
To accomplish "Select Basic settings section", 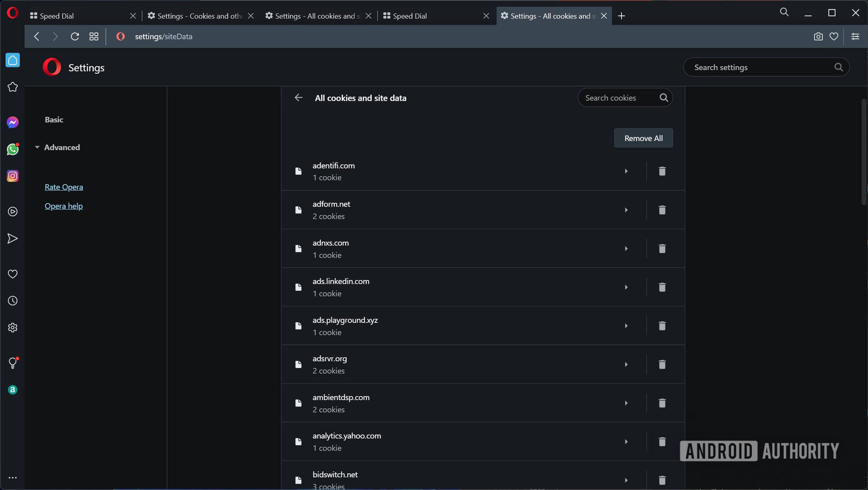I will click(54, 120).
